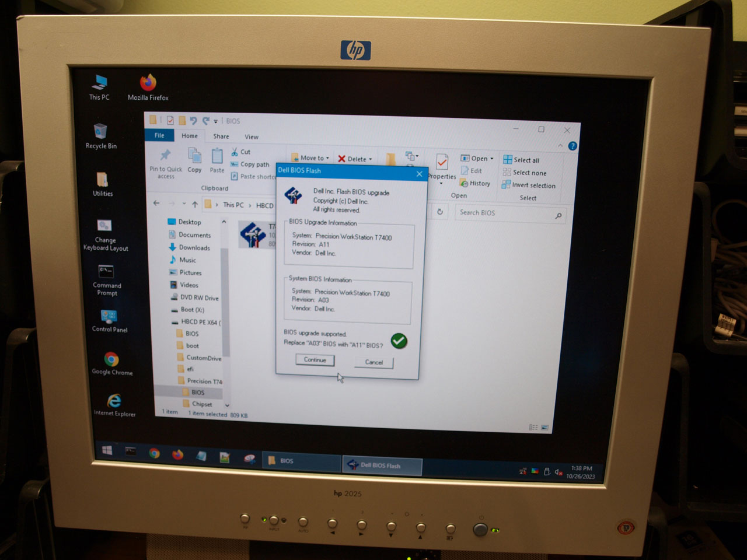Click Select all in the ribbon
The image size is (747, 560).
(521, 160)
